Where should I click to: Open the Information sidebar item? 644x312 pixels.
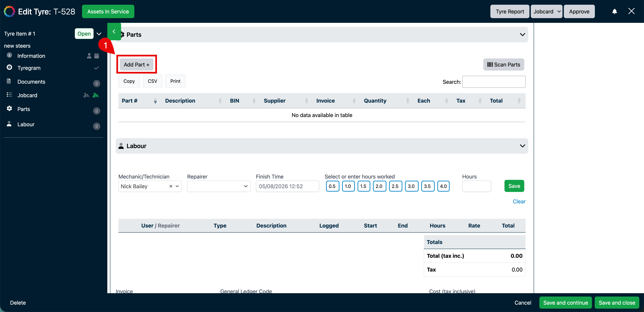[x=31, y=56]
